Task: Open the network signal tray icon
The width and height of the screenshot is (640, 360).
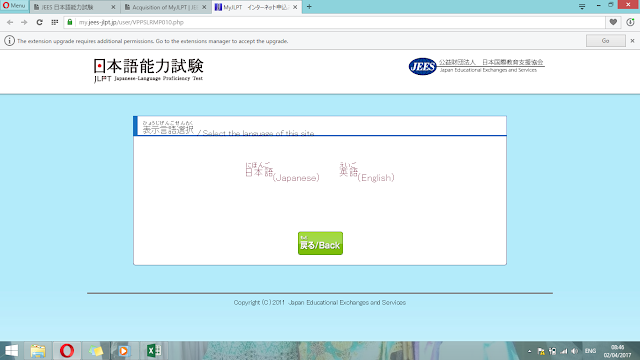Action: [x=564, y=351]
